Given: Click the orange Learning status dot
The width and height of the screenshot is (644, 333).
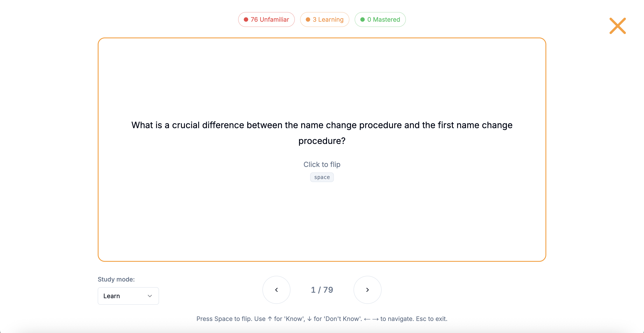Looking at the screenshot, I should click(308, 19).
